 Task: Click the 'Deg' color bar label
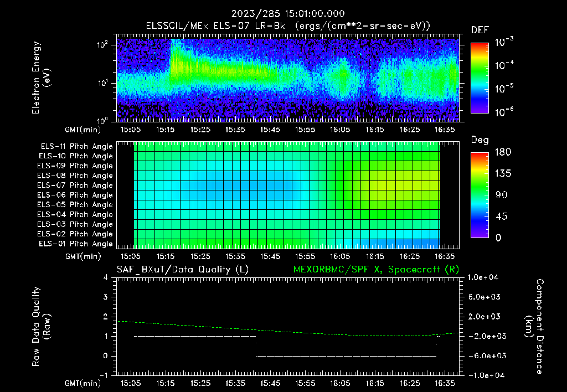[x=480, y=140]
